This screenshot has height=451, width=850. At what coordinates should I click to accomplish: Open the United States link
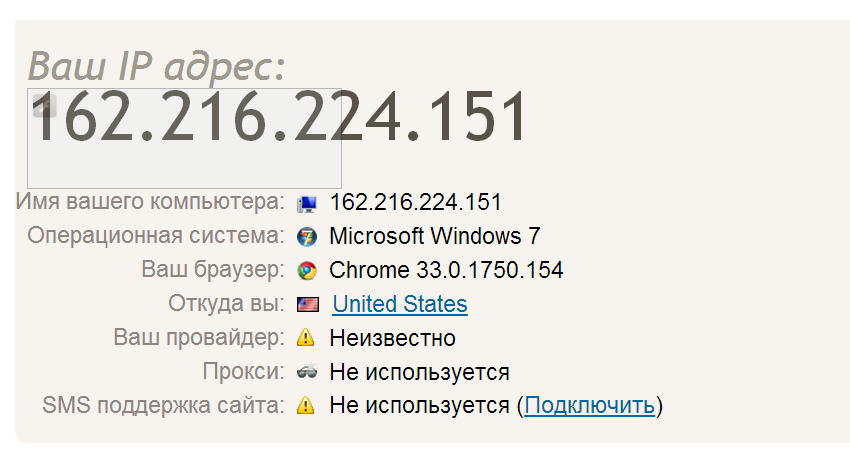coord(400,304)
